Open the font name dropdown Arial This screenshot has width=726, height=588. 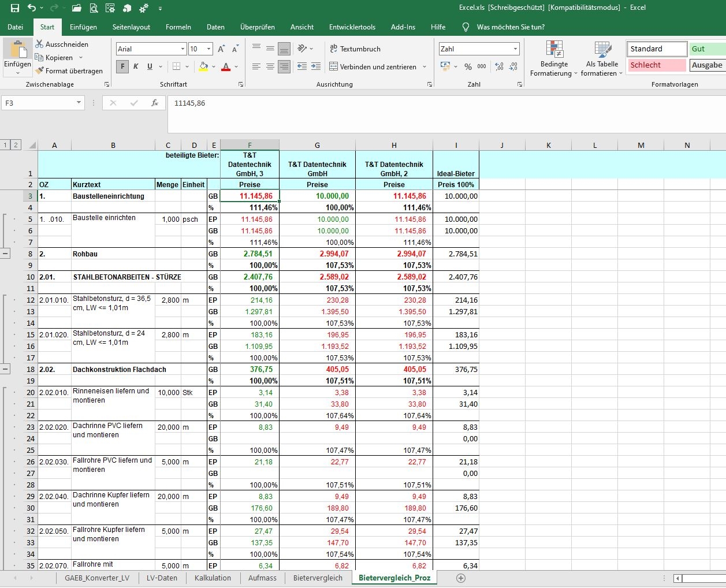(x=183, y=49)
